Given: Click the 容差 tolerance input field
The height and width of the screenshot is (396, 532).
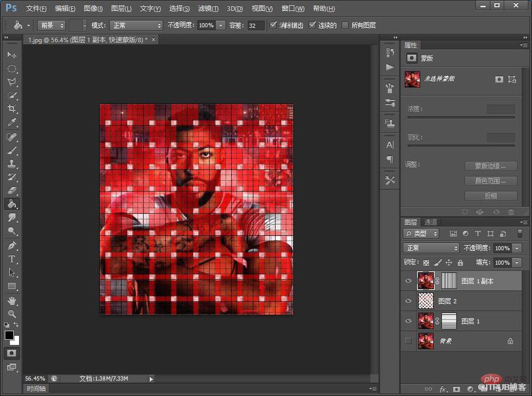Looking at the screenshot, I should coord(256,26).
